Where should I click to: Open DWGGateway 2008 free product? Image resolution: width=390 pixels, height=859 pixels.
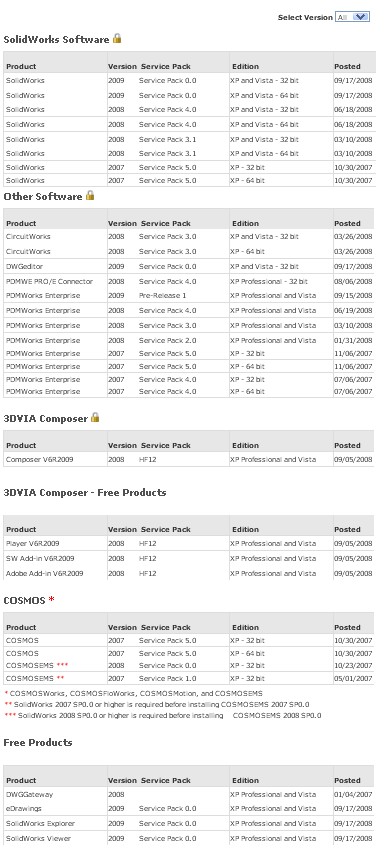tap(30, 794)
